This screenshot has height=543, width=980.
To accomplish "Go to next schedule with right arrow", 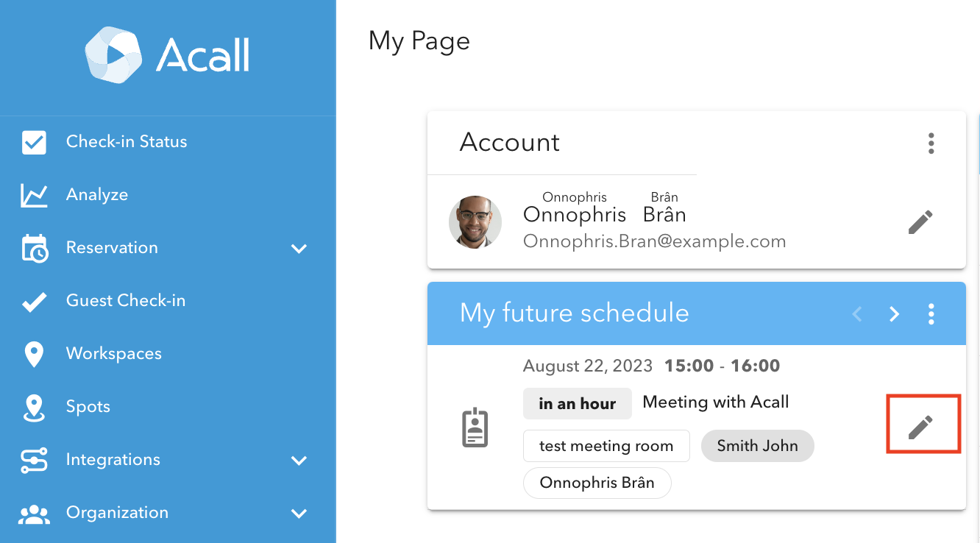I will pyautogui.click(x=894, y=314).
